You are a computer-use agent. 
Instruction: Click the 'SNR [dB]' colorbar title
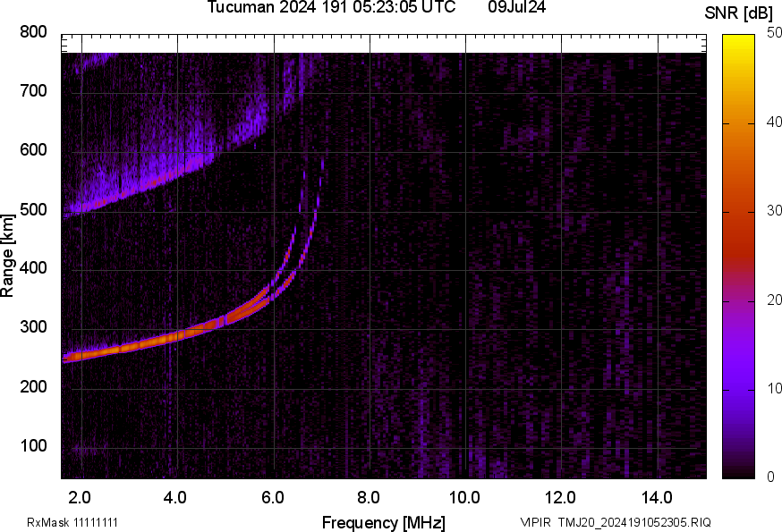(x=738, y=13)
